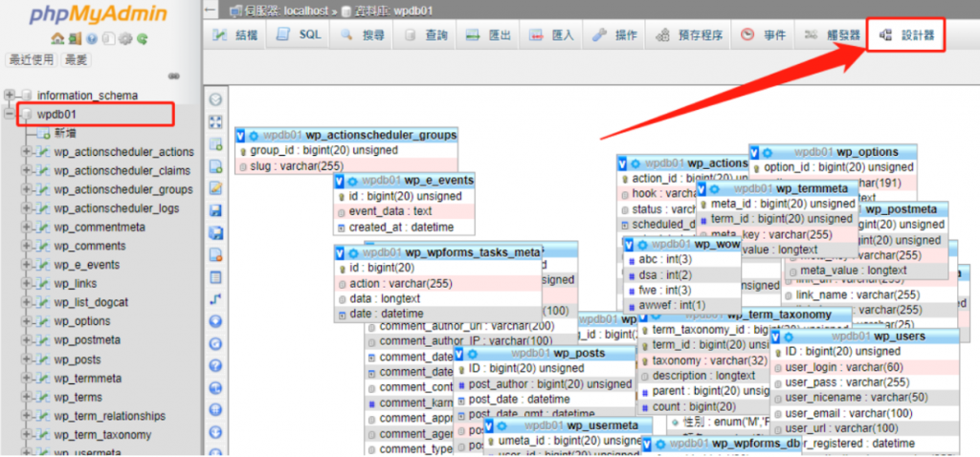980x457 pixels.
Task: Expand wp_posts table node in sidebar
Action: tap(27, 359)
